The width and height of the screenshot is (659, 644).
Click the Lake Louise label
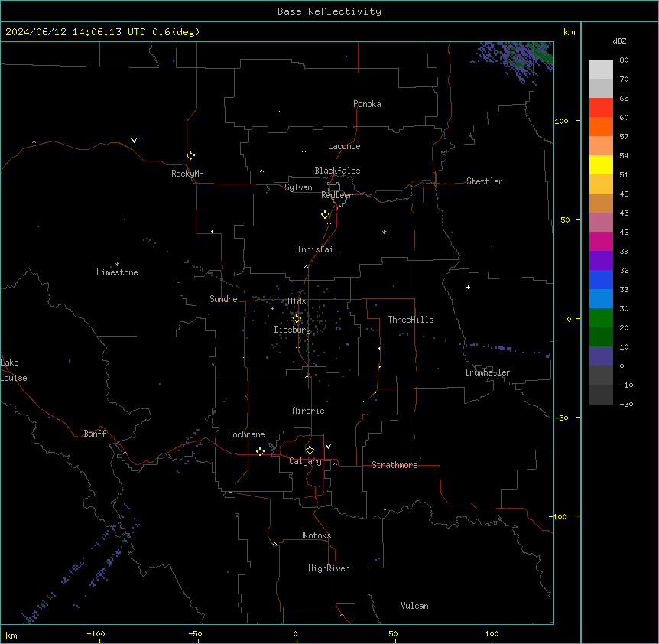click(14, 370)
